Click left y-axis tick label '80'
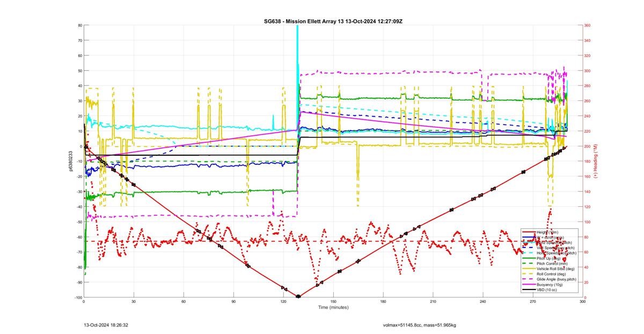 coord(79,25)
